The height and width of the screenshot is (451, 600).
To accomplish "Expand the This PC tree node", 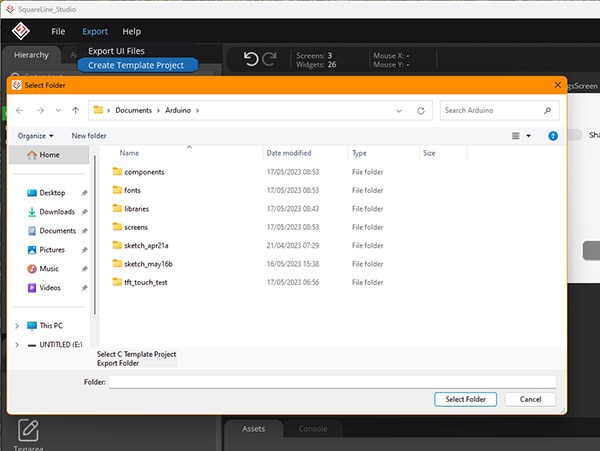I will pos(17,325).
